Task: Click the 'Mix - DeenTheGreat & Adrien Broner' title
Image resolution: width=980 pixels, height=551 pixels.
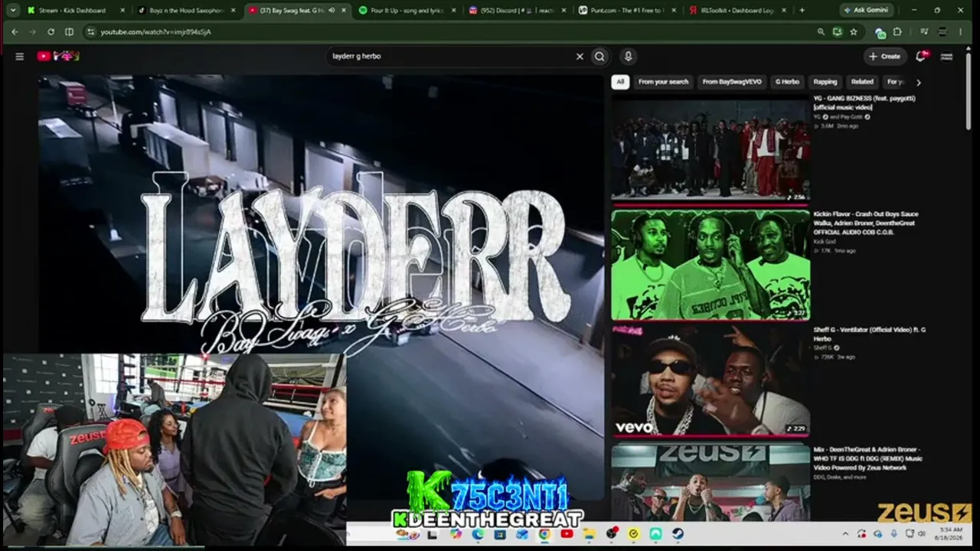Action: [867, 458]
